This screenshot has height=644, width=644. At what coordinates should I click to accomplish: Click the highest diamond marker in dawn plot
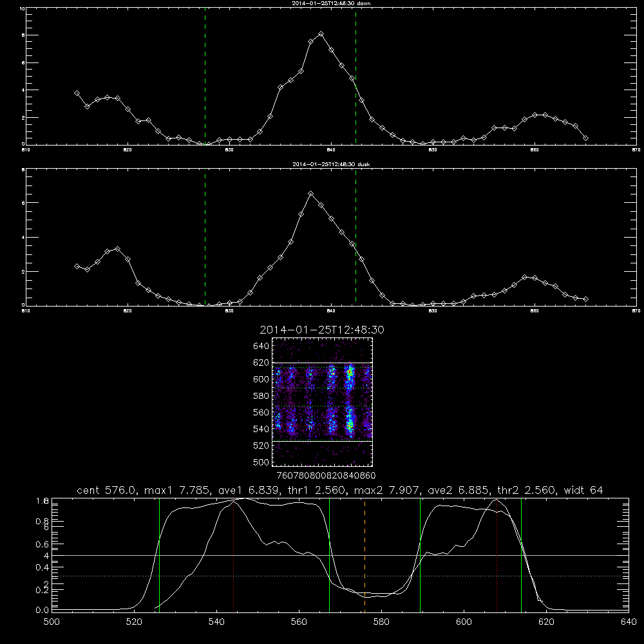tap(321, 33)
